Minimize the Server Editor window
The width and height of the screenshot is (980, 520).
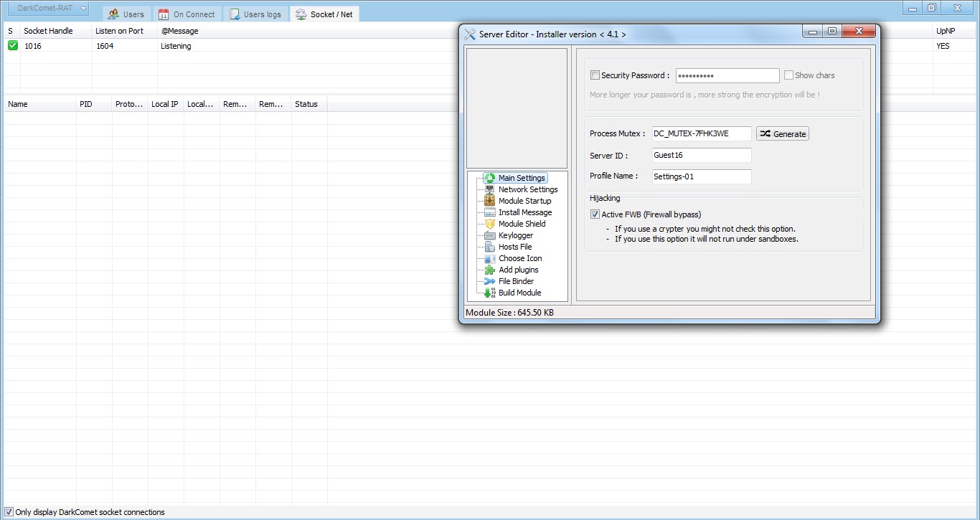pyautogui.click(x=813, y=32)
